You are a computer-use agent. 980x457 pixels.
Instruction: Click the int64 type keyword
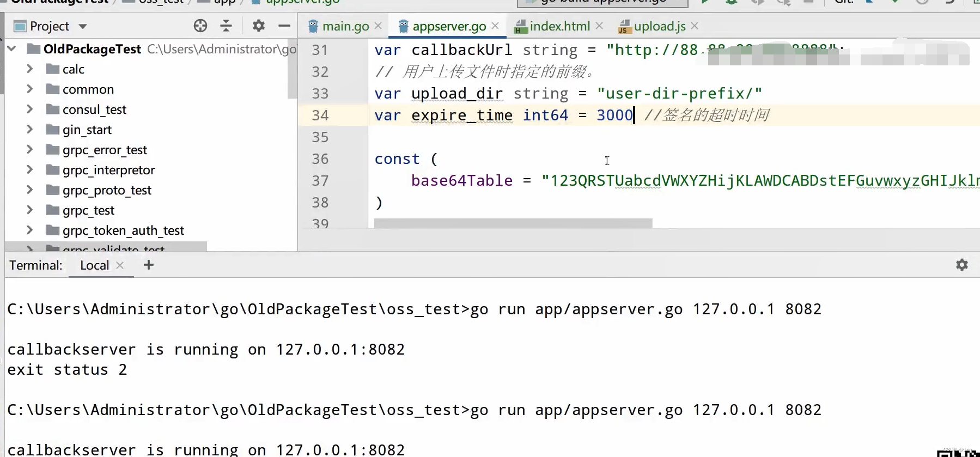[x=545, y=115]
